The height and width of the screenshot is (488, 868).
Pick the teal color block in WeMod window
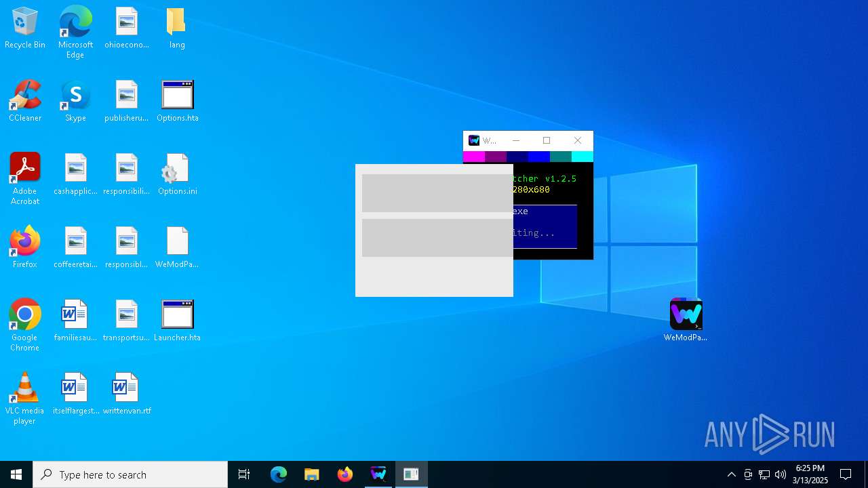561,157
